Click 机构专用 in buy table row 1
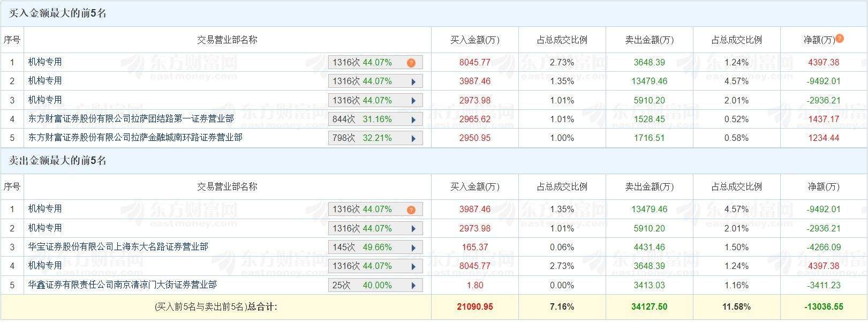 tap(45, 62)
